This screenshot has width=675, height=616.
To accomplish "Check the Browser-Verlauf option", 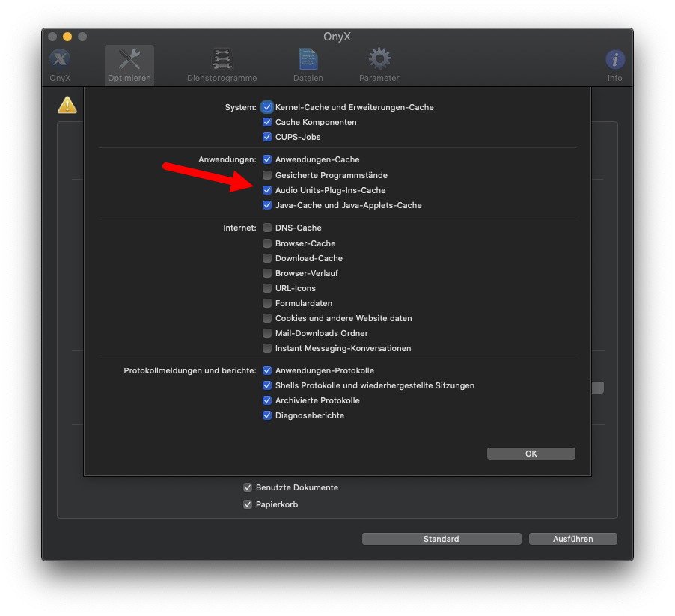I will [x=267, y=273].
